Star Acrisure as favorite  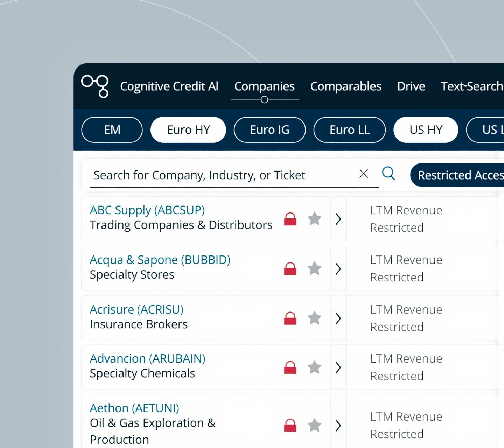click(314, 318)
